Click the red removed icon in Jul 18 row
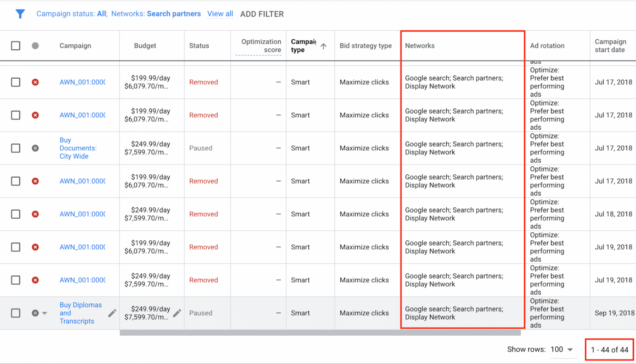 click(35, 214)
